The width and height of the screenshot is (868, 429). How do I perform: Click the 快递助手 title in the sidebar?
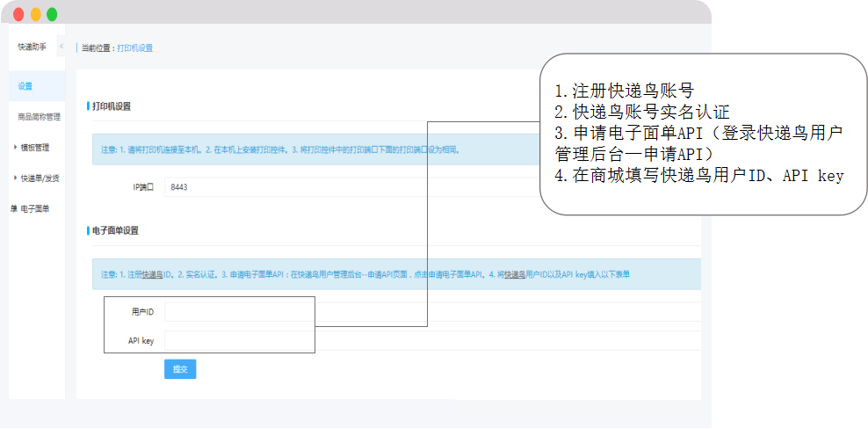click(x=33, y=47)
